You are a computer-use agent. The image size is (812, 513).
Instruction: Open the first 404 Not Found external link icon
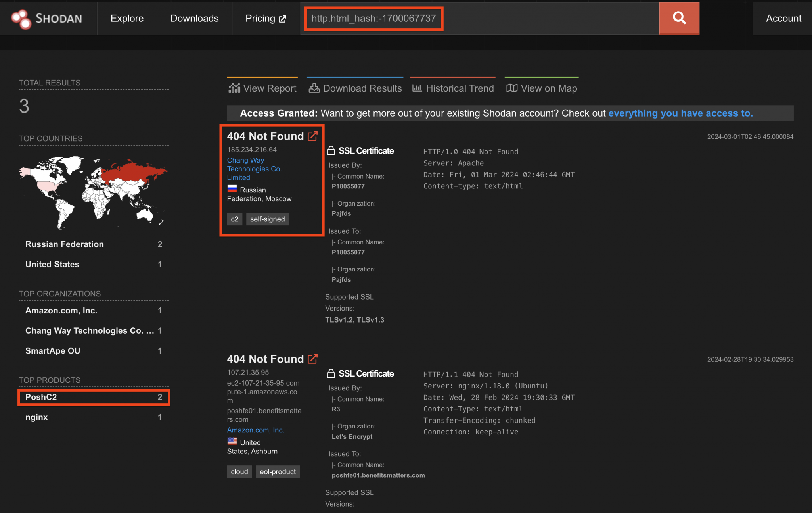pyautogui.click(x=313, y=136)
